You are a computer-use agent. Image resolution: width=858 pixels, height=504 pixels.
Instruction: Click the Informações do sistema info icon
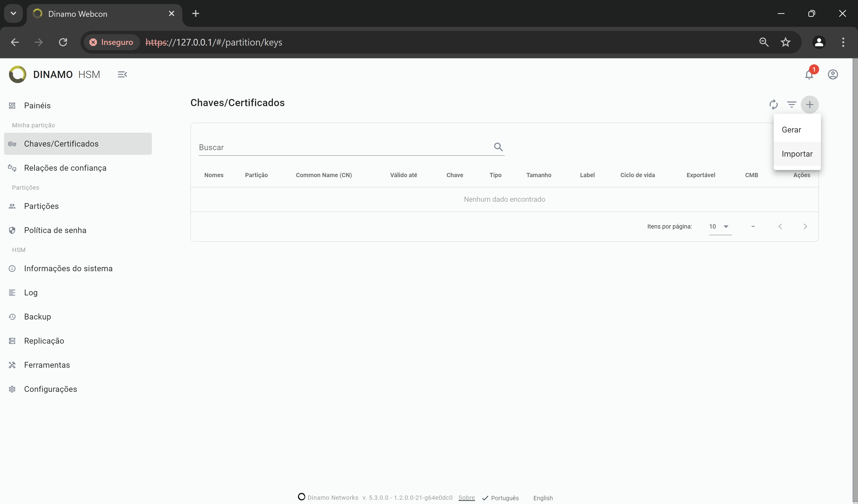point(12,268)
